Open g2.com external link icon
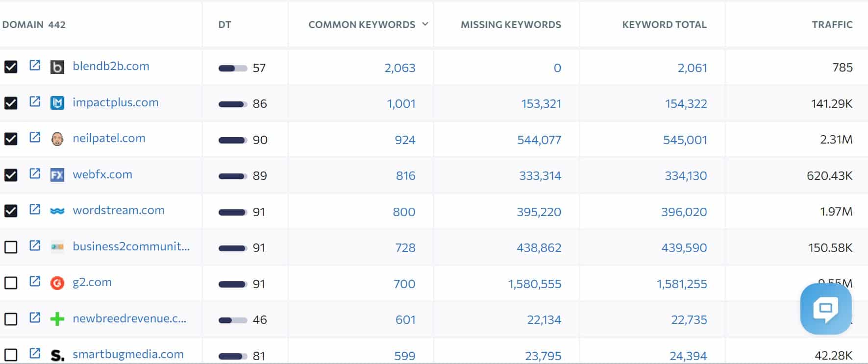 [x=35, y=281]
